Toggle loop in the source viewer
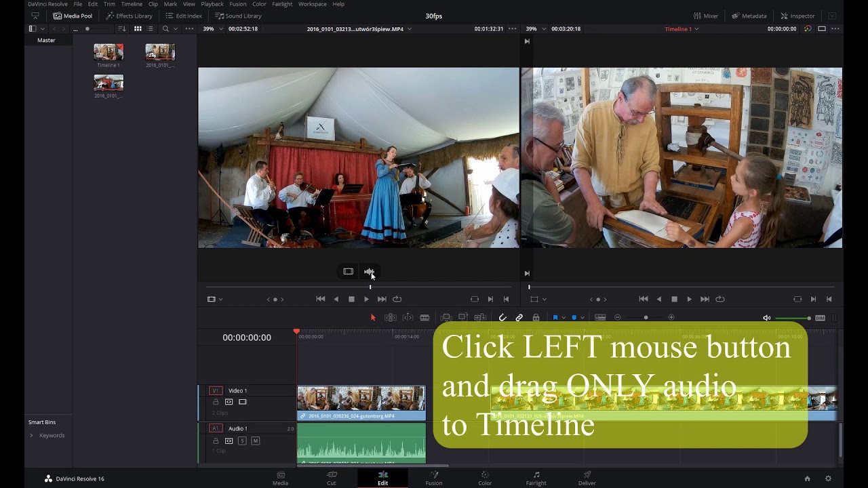 [x=397, y=299]
